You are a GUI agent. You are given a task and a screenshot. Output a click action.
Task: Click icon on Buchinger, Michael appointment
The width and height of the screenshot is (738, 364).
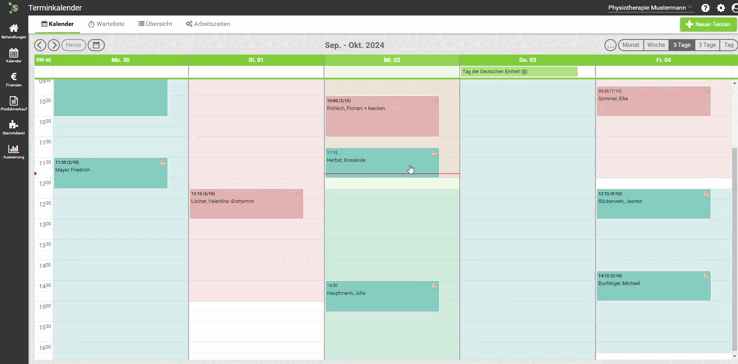[x=706, y=275]
